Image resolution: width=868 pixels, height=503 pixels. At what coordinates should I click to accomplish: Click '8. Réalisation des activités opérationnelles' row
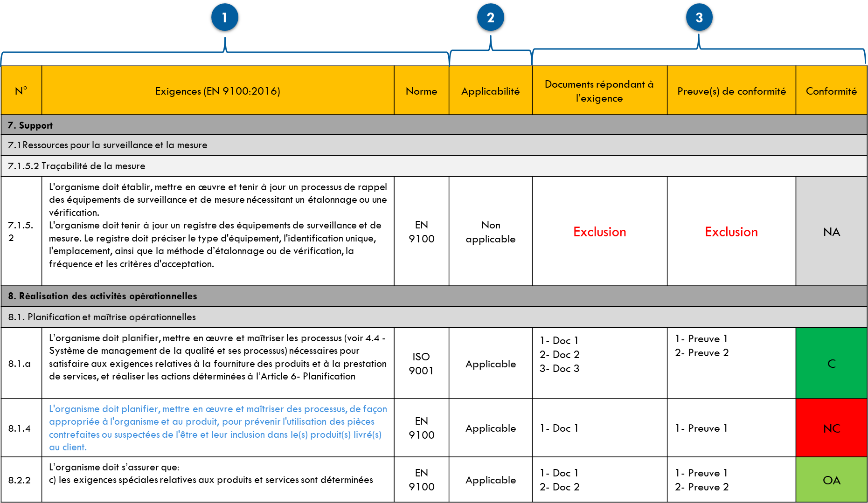434,296
